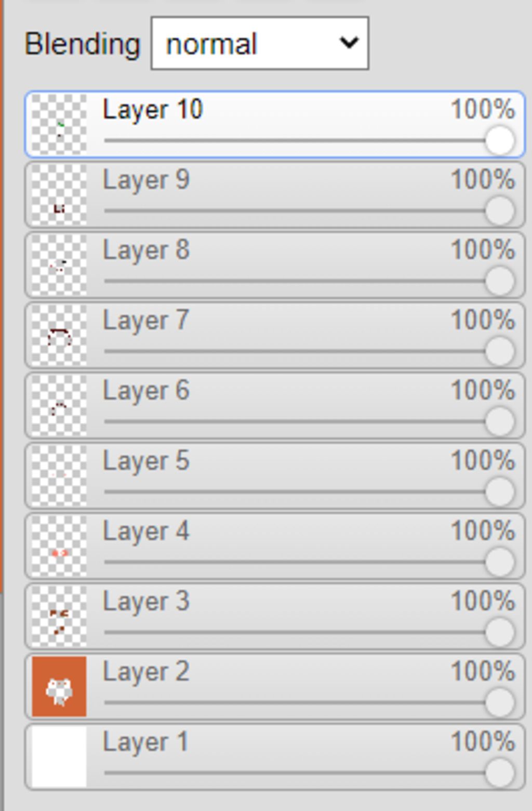Click the Layer 8 100% opacity value
The height and width of the screenshot is (811, 532).
coord(483,250)
